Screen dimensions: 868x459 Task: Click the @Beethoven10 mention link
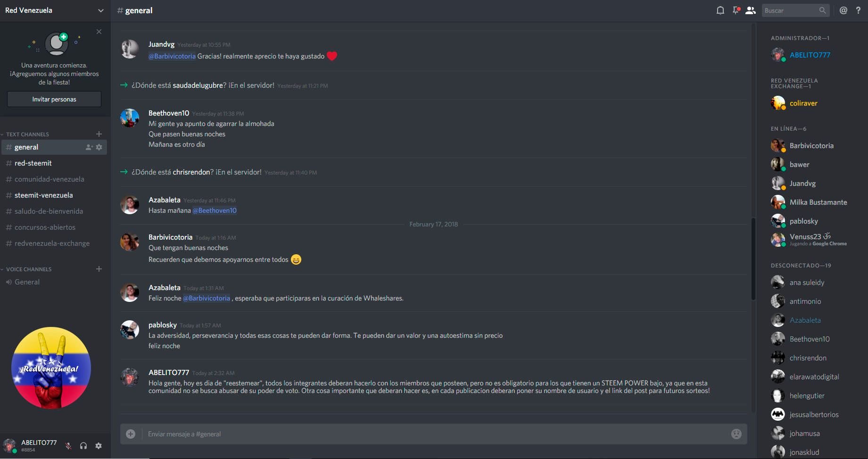tap(215, 210)
